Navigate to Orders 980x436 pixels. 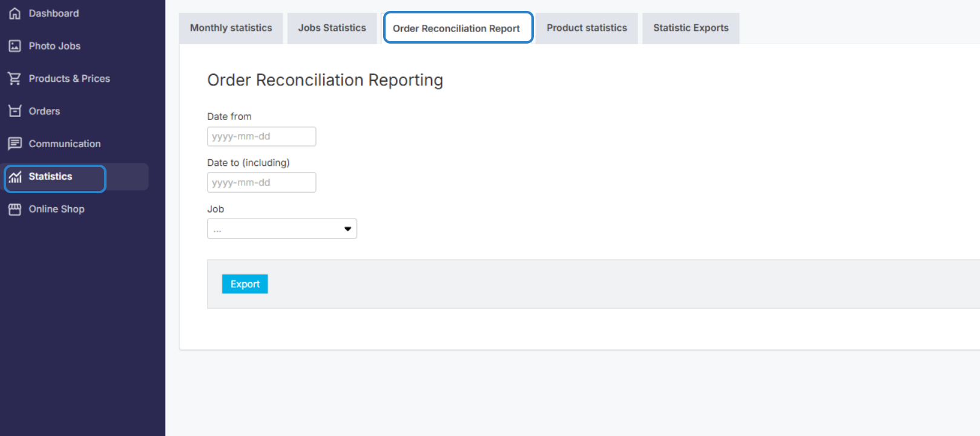coord(44,111)
